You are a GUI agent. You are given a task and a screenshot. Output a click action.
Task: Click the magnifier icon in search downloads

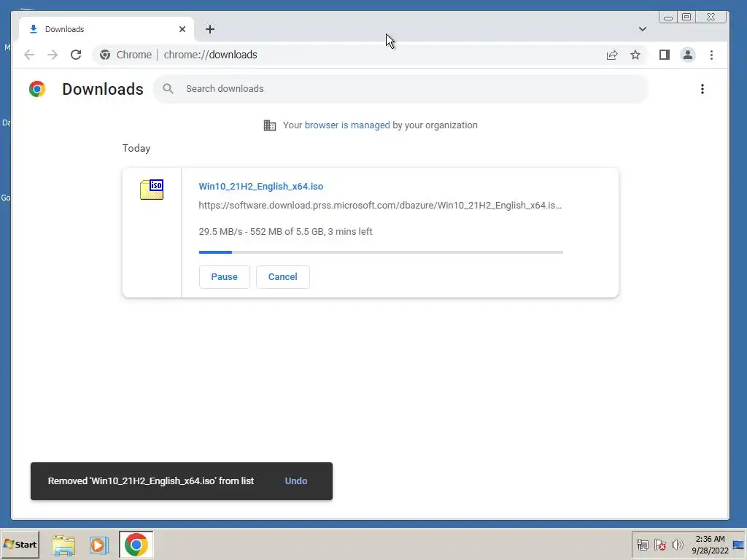pyautogui.click(x=169, y=88)
